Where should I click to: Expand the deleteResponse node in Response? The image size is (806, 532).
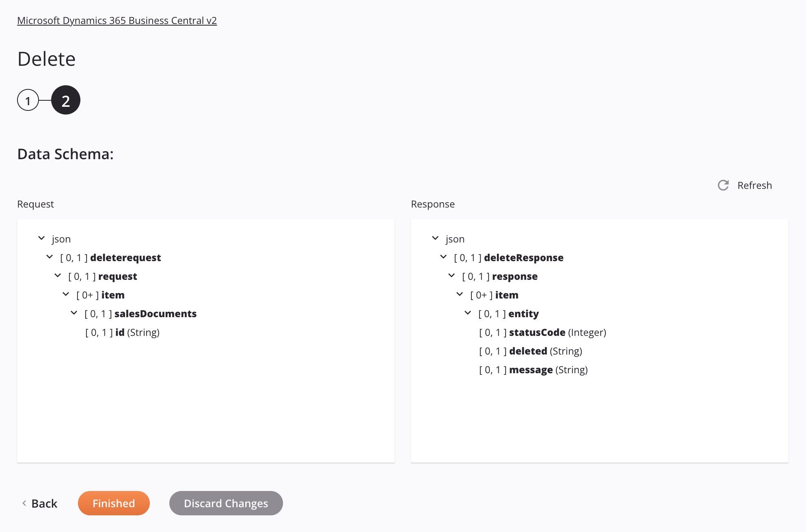point(444,257)
